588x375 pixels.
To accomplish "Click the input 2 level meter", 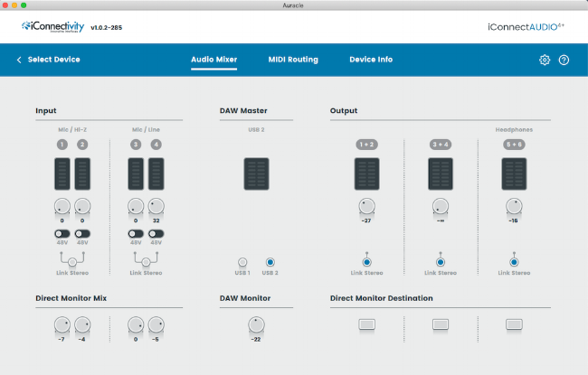I will 82,173.
